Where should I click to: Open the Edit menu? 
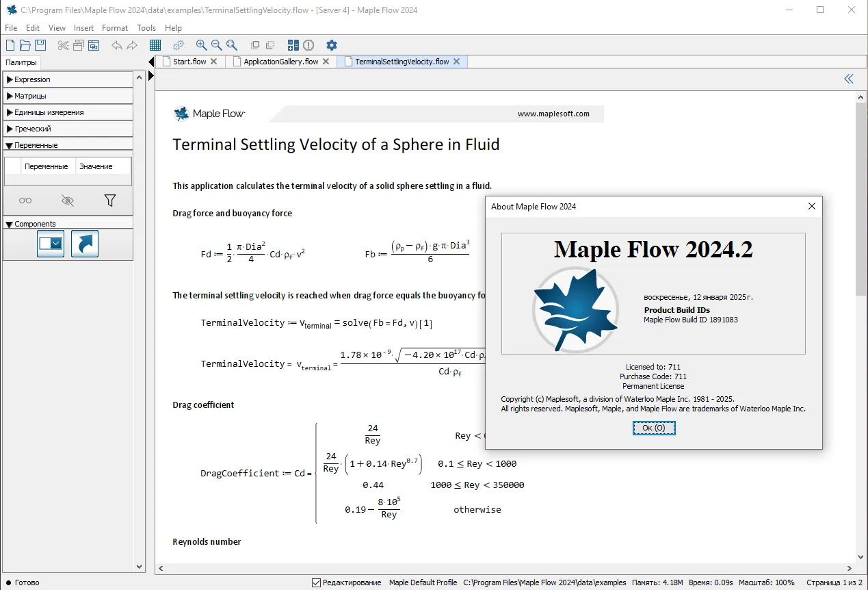(x=33, y=28)
